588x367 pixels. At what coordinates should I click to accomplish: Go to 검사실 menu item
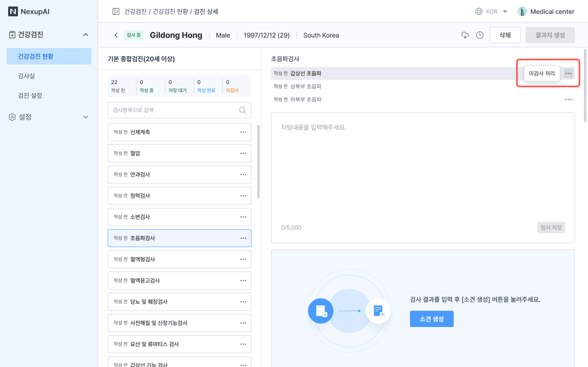click(x=27, y=76)
